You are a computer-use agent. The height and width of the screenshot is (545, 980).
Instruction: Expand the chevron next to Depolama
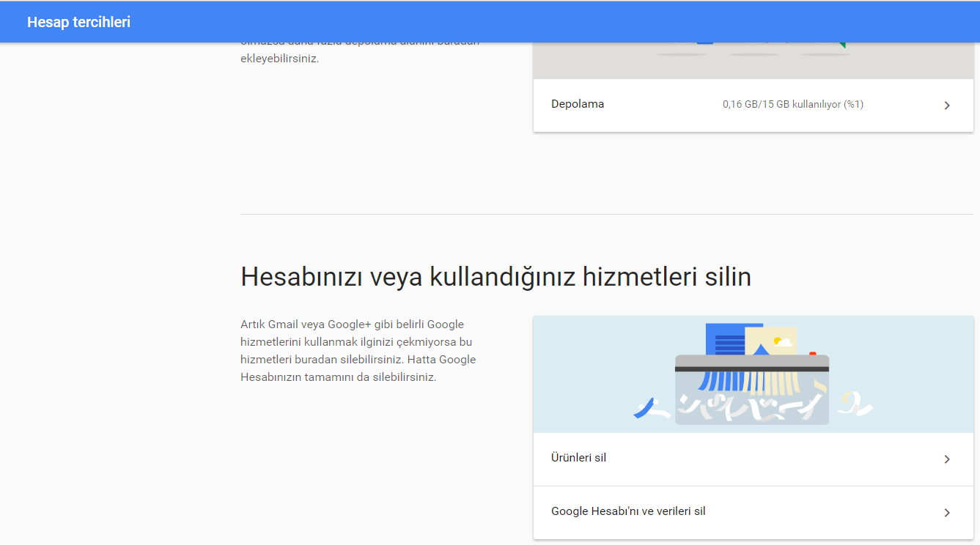(x=946, y=105)
